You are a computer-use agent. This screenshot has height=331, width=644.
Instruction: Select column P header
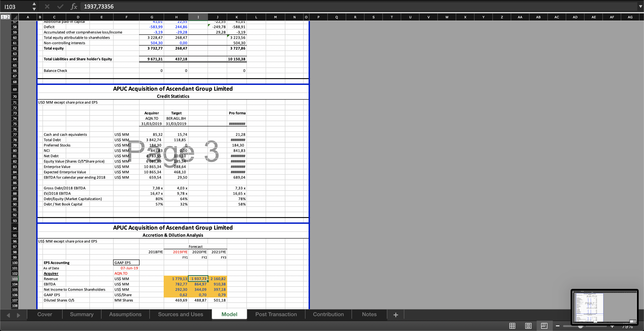pos(318,17)
